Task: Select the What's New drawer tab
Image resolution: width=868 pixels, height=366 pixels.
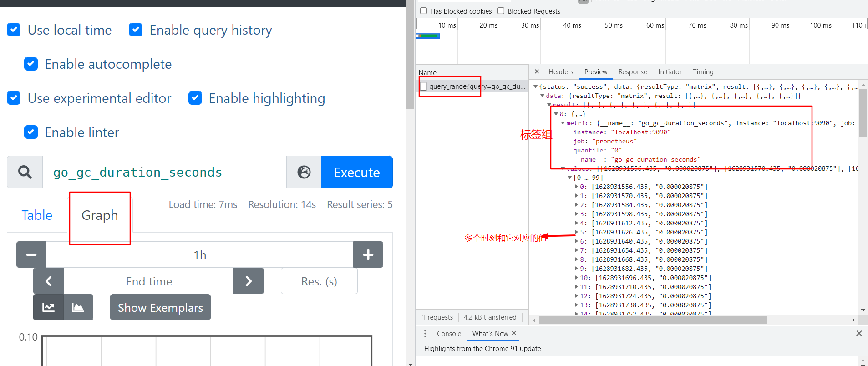Action: (490, 334)
